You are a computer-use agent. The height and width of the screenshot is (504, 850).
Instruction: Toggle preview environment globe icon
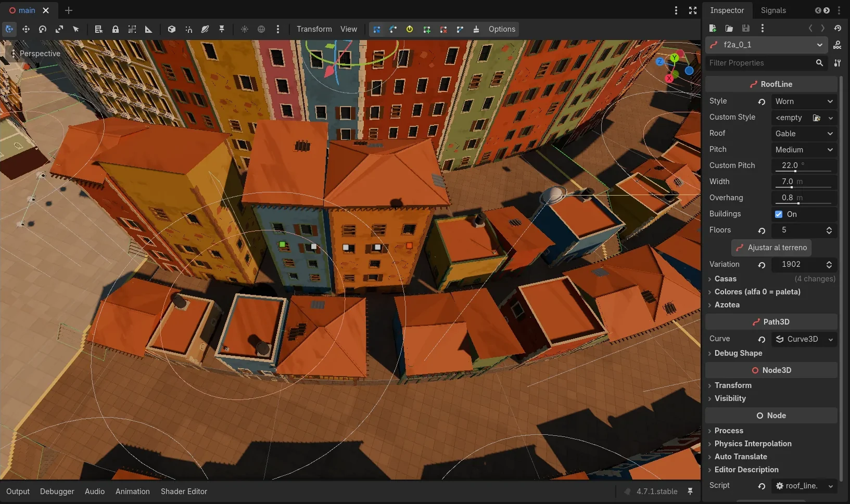261,29
